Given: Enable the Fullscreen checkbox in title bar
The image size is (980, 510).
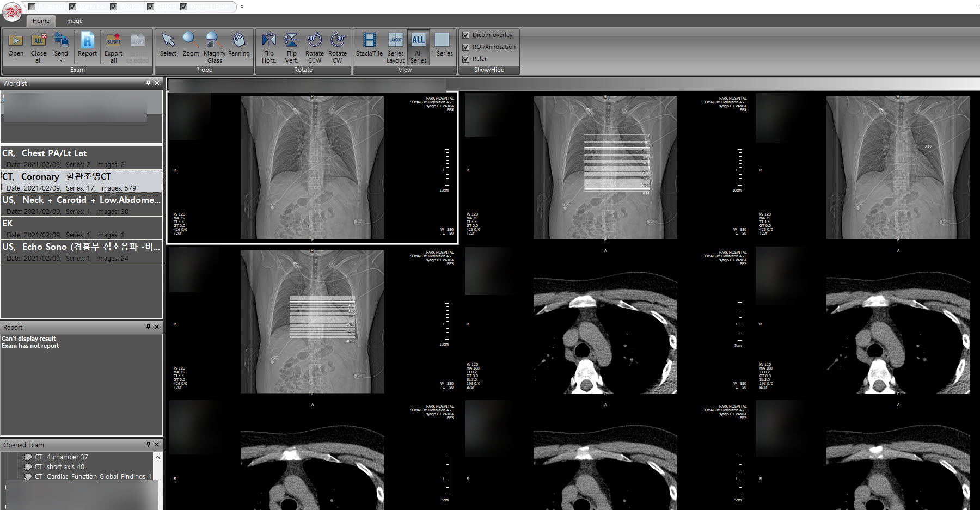Looking at the screenshot, I should pos(32,7).
